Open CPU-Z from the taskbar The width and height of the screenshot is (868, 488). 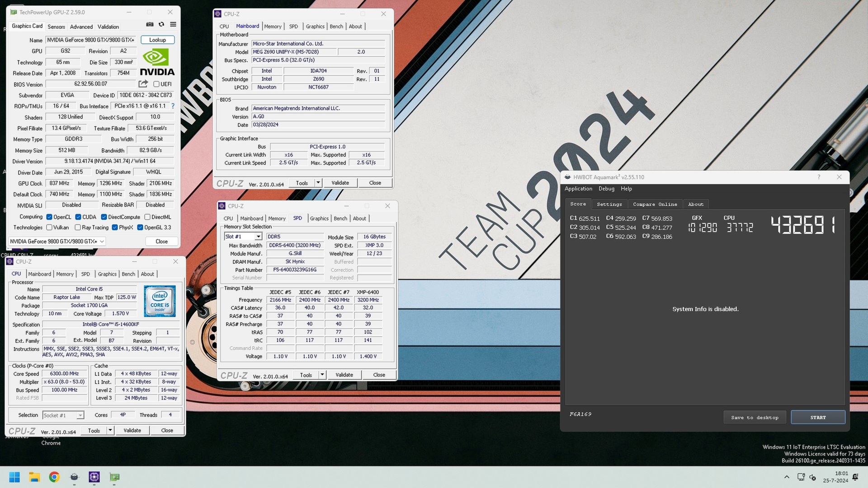pos(94,477)
